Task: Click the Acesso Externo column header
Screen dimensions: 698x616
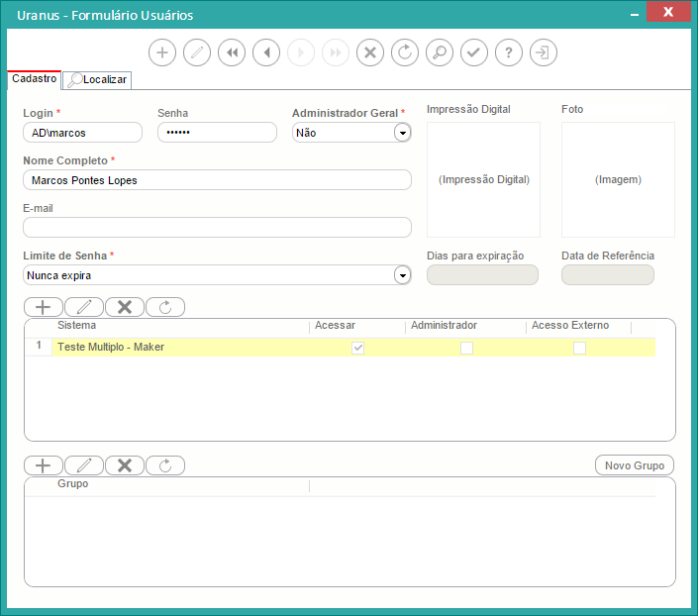Action: pyautogui.click(x=570, y=325)
